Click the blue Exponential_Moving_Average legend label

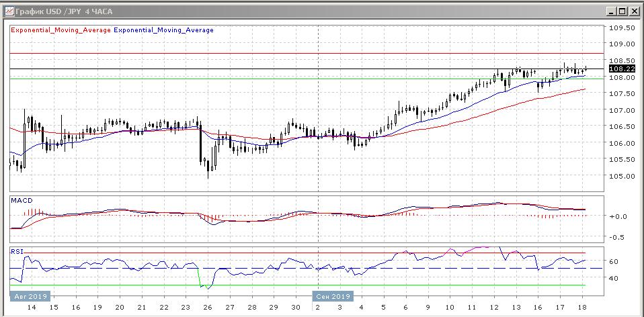click(163, 30)
